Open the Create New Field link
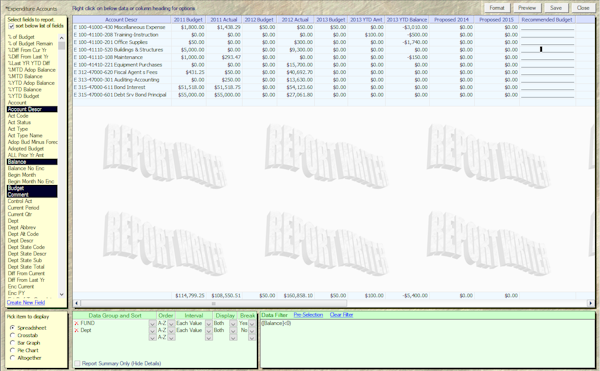600x371 pixels. [x=26, y=302]
